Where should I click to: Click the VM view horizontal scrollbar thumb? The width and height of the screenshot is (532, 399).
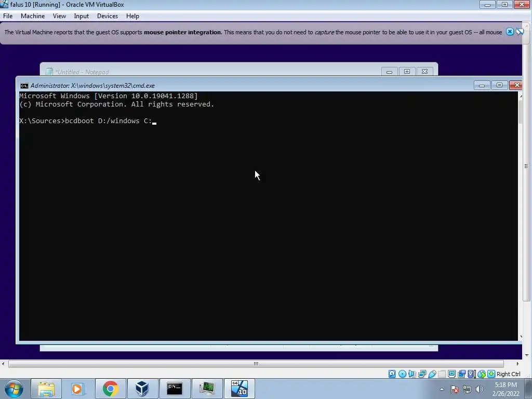(x=256, y=364)
